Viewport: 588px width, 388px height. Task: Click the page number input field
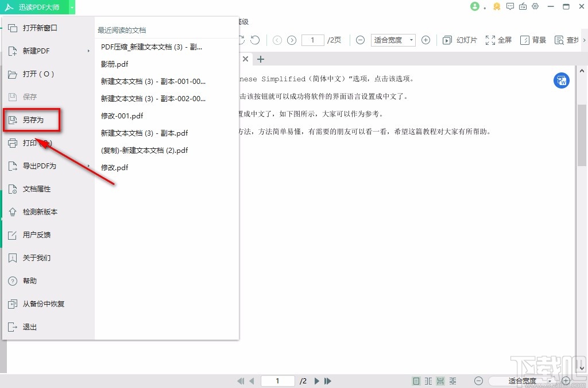click(312, 40)
